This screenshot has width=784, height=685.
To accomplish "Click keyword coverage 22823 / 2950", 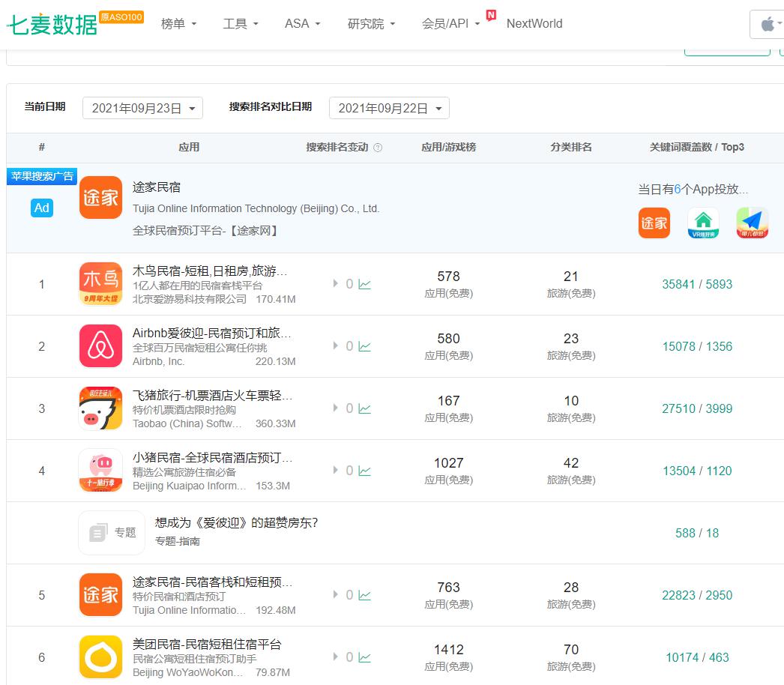I will [697, 595].
